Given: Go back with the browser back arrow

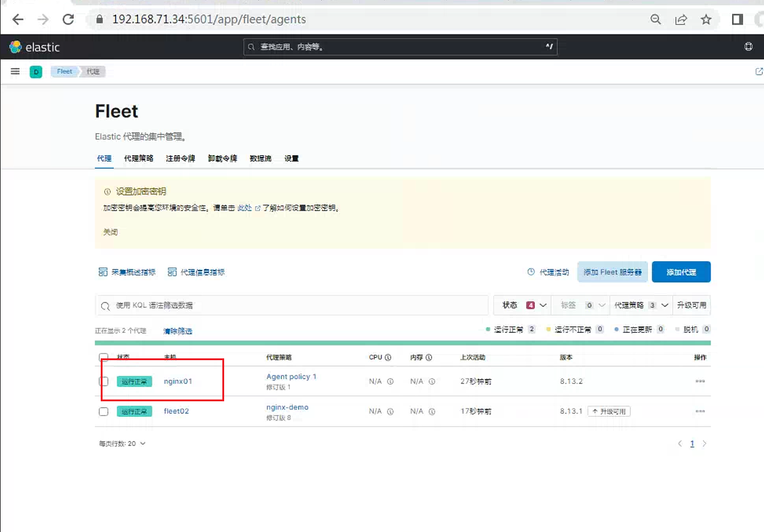Looking at the screenshot, I should (18, 20).
